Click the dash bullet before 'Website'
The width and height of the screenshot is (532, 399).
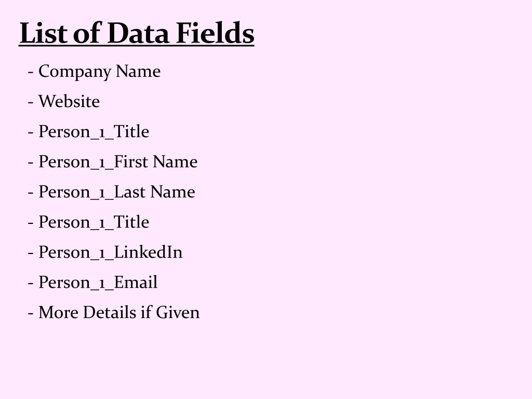(31, 102)
